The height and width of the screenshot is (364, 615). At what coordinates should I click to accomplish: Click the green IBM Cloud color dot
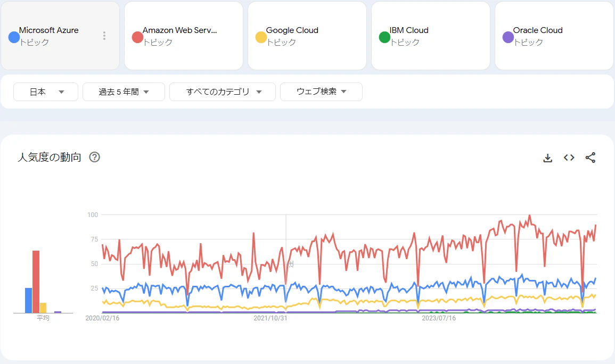385,37
